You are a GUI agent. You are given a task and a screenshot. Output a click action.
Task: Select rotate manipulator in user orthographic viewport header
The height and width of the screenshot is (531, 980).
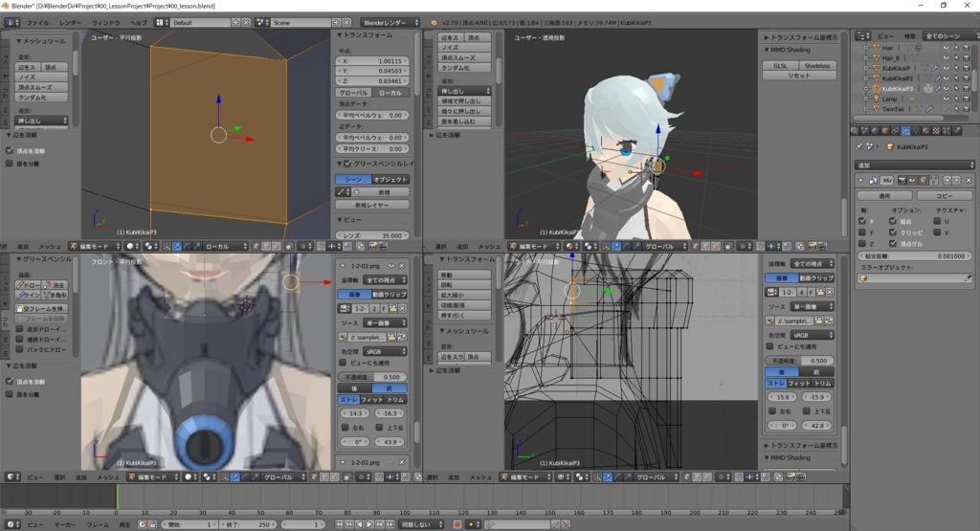pos(187,246)
